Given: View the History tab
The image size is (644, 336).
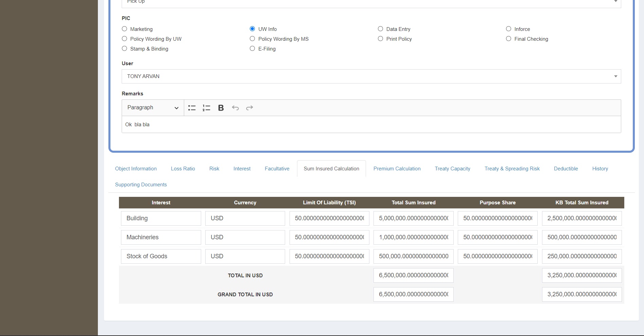Looking at the screenshot, I should click(600, 169).
